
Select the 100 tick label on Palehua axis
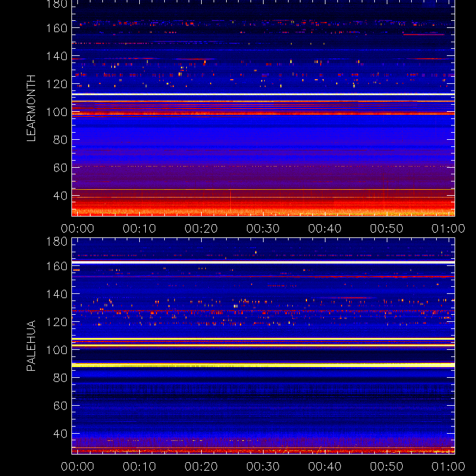[x=57, y=350]
